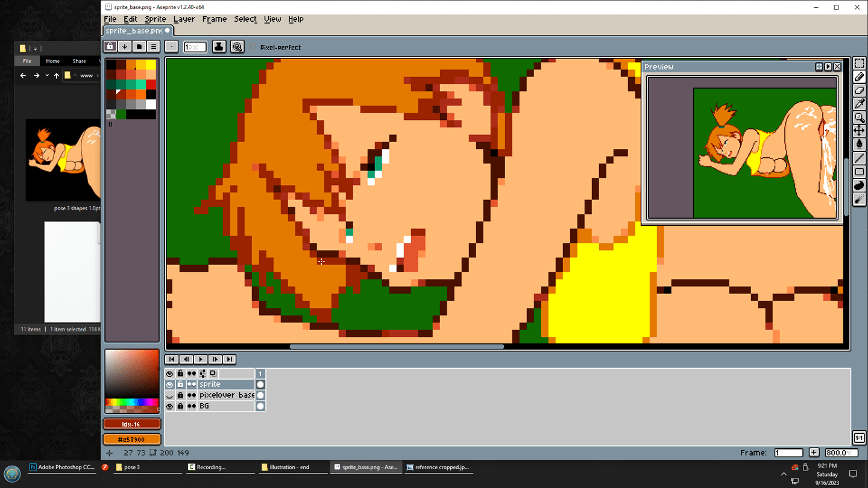Hide the sprite layer via eye icon
Viewport: 868px width, 488px height.
coord(169,384)
